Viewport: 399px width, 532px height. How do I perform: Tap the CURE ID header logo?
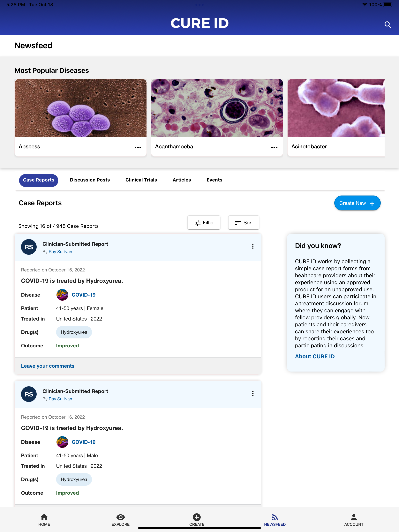tap(199, 23)
